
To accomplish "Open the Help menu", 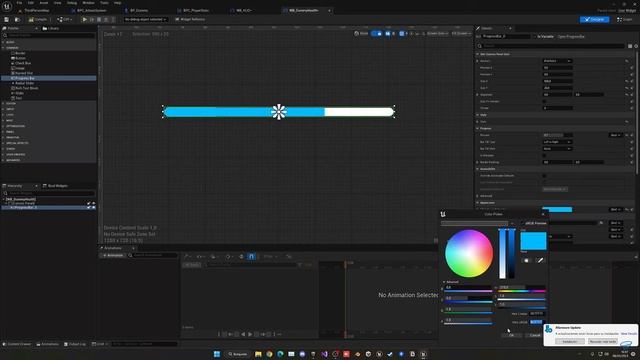I will coord(118,3).
